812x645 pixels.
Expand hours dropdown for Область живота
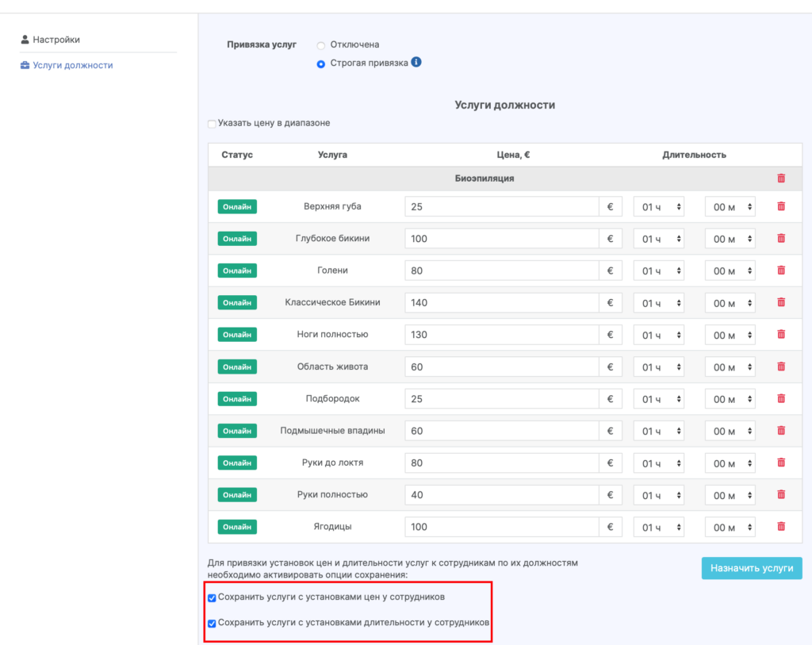(x=658, y=367)
